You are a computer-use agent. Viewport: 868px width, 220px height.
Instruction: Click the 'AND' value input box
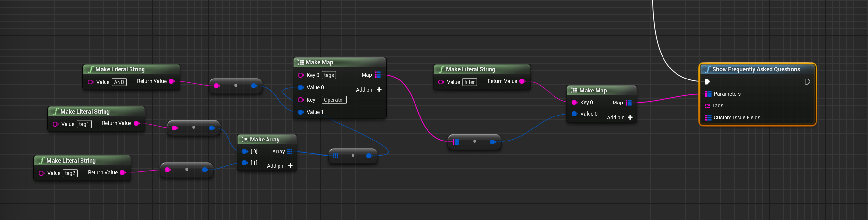118,82
